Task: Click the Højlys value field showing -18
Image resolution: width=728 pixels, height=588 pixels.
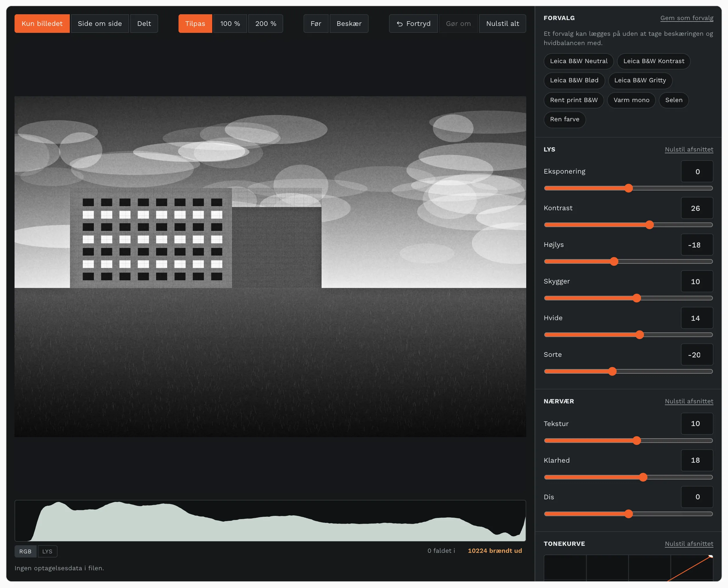Action: pyautogui.click(x=697, y=245)
